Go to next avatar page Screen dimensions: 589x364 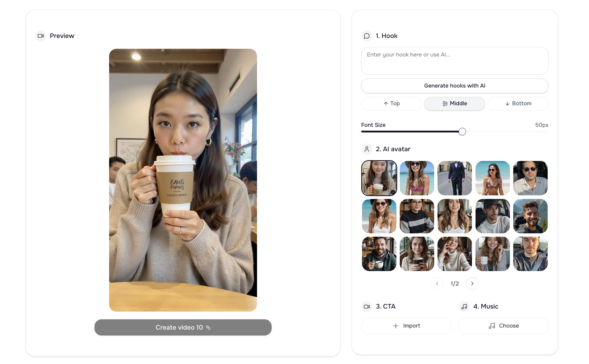(x=472, y=284)
